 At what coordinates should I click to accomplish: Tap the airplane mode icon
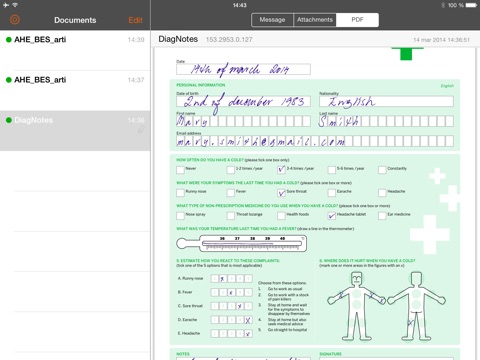pyautogui.click(x=6, y=5)
